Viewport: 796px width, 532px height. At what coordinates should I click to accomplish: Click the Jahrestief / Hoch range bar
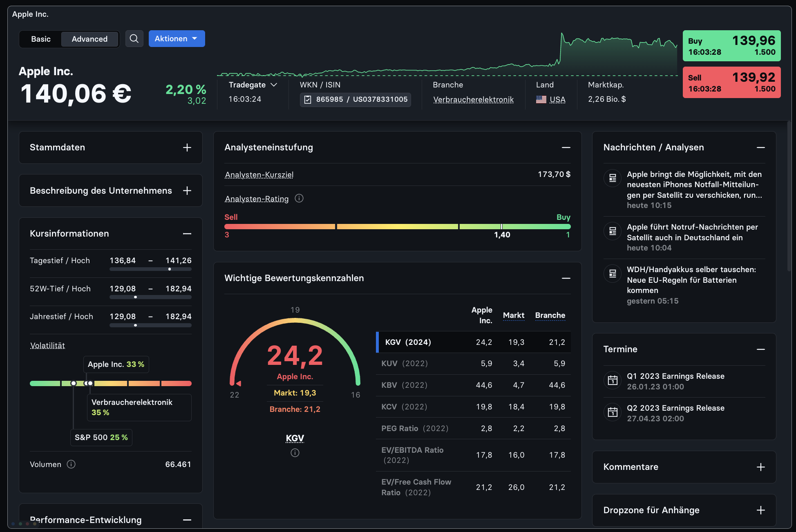(x=150, y=326)
